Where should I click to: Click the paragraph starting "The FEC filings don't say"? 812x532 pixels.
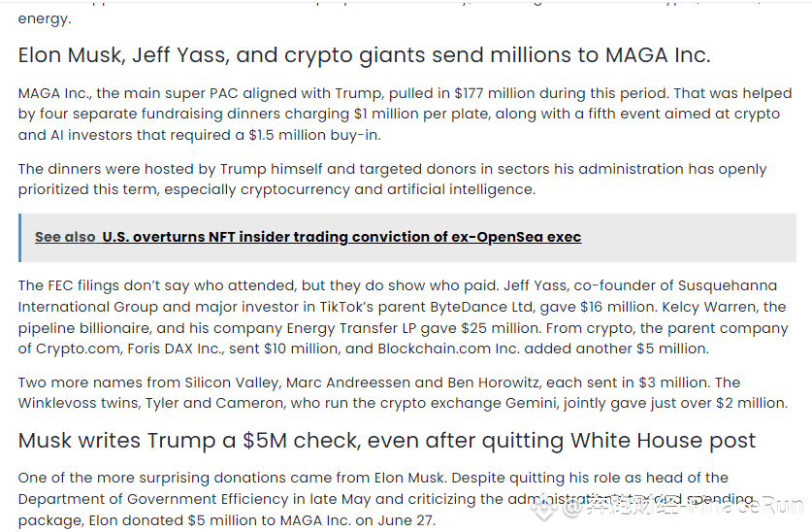[403, 317]
